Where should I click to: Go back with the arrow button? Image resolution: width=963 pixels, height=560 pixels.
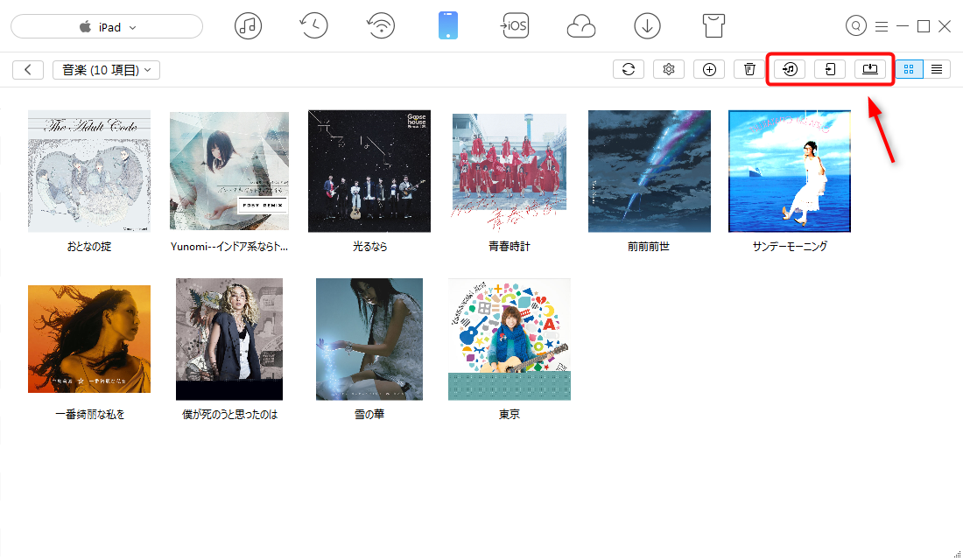pyautogui.click(x=28, y=69)
